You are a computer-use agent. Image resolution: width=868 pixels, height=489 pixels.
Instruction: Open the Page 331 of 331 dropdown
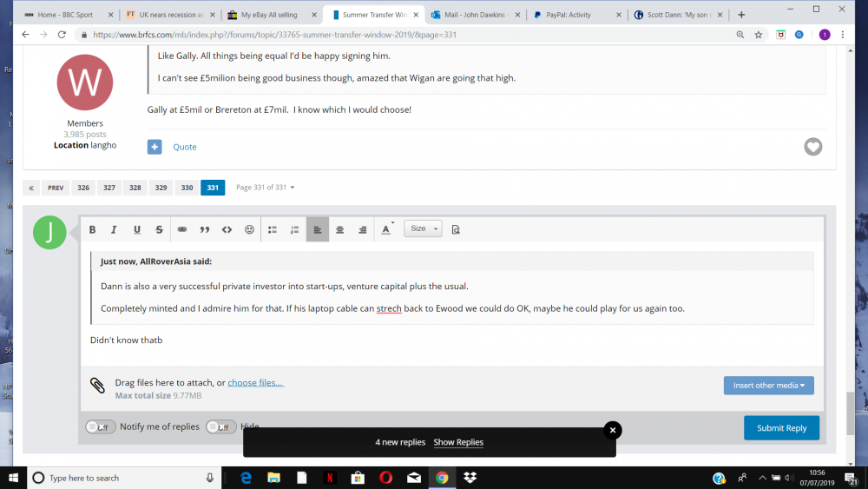266,188
